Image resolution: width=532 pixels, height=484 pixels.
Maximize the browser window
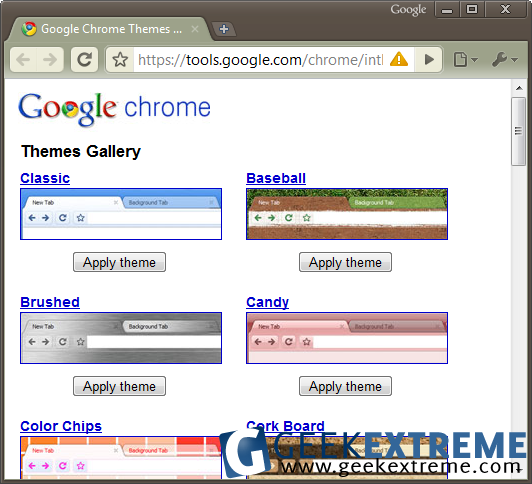472,9
